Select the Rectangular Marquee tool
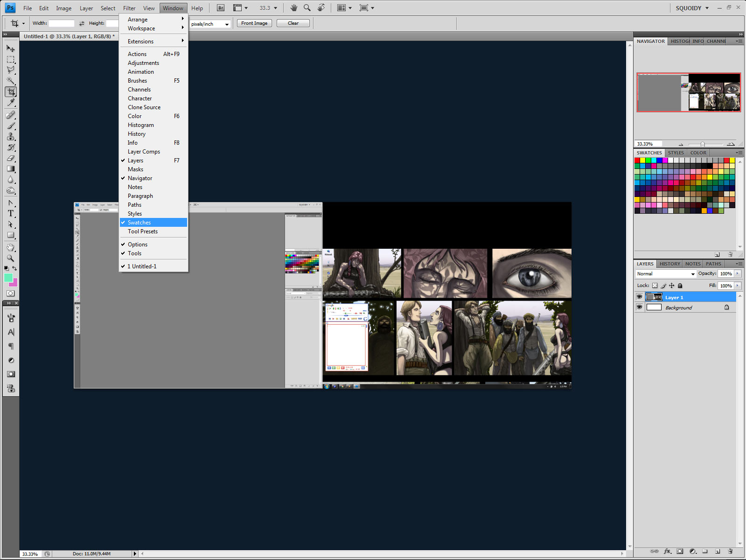This screenshot has width=746, height=560. tap(11, 60)
